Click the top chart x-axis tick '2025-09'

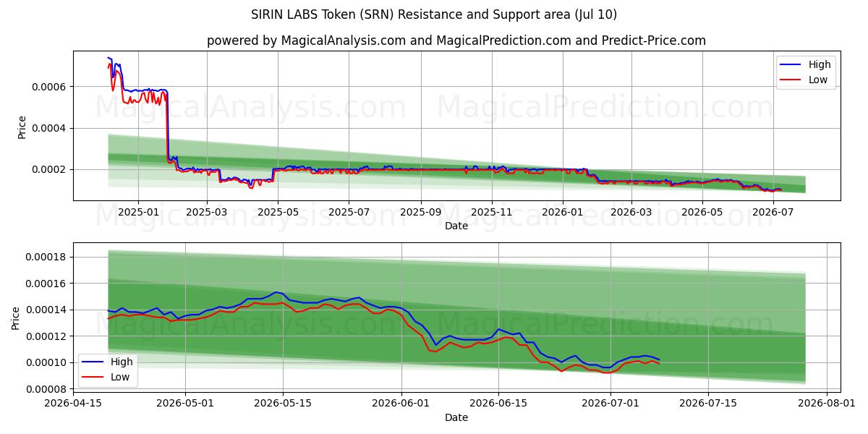(x=421, y=213)
